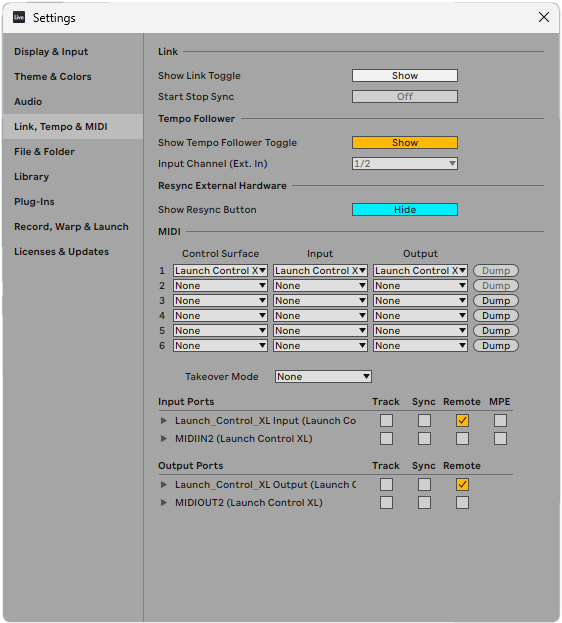Open the Takeover Mode dropdown

[x=323, y=377]
